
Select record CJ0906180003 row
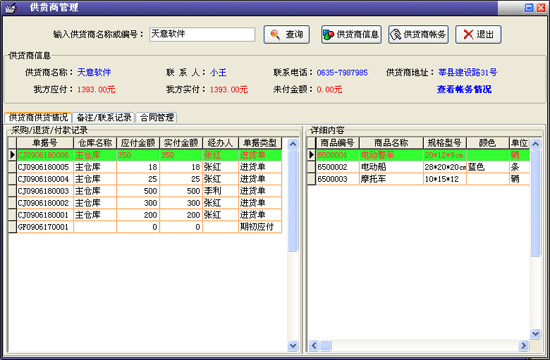pos(145,191)
